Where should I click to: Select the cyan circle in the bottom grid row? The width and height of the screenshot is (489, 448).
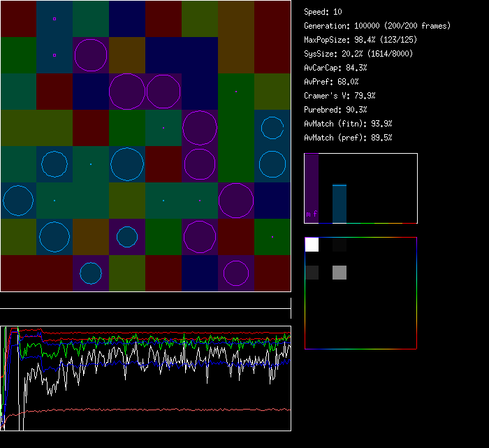91,273
